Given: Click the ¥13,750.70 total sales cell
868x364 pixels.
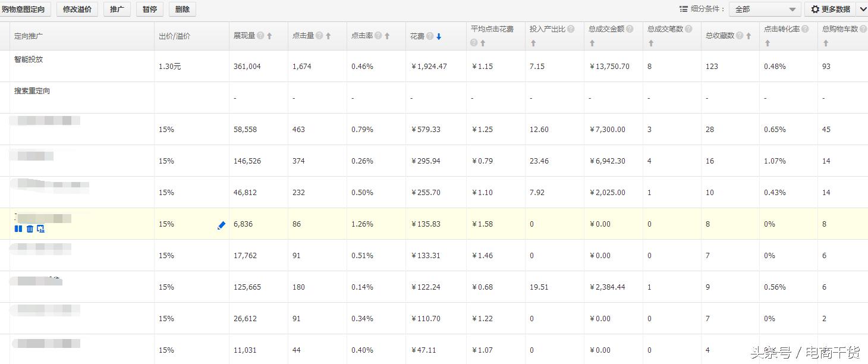Looking at the screenshot, I should [x=609, y=67].
